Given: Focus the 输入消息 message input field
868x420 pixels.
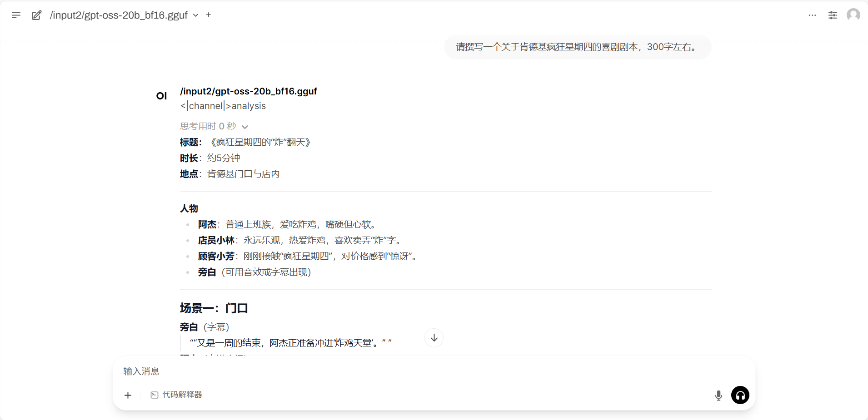Looking at the screenshot, I should 409,371.
